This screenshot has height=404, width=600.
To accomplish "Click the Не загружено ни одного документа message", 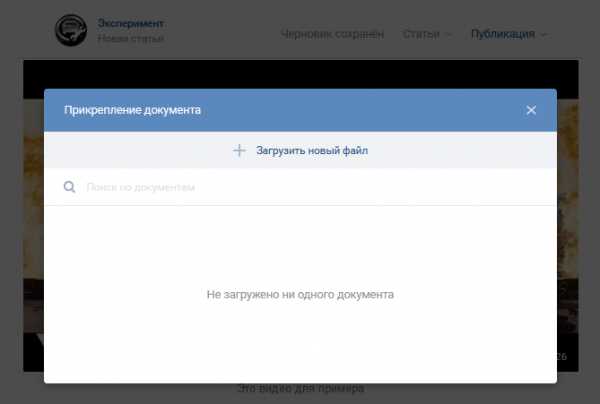I will [300, 295].
